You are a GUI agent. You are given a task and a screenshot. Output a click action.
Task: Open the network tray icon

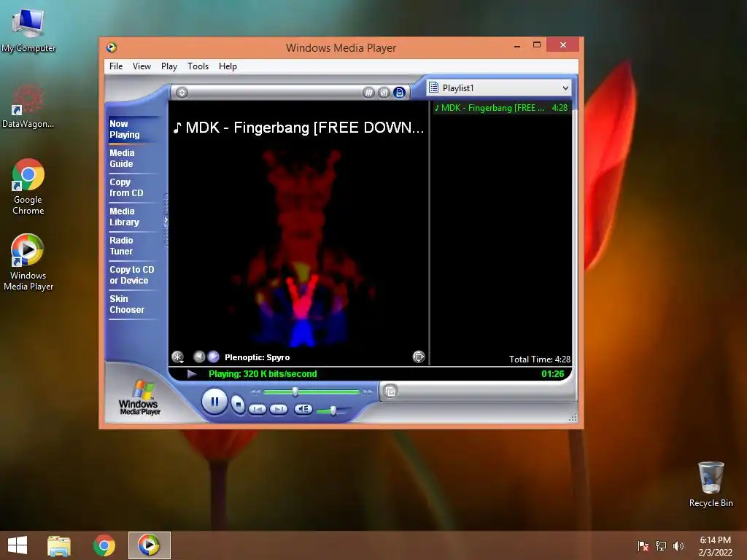coord(661,545)
